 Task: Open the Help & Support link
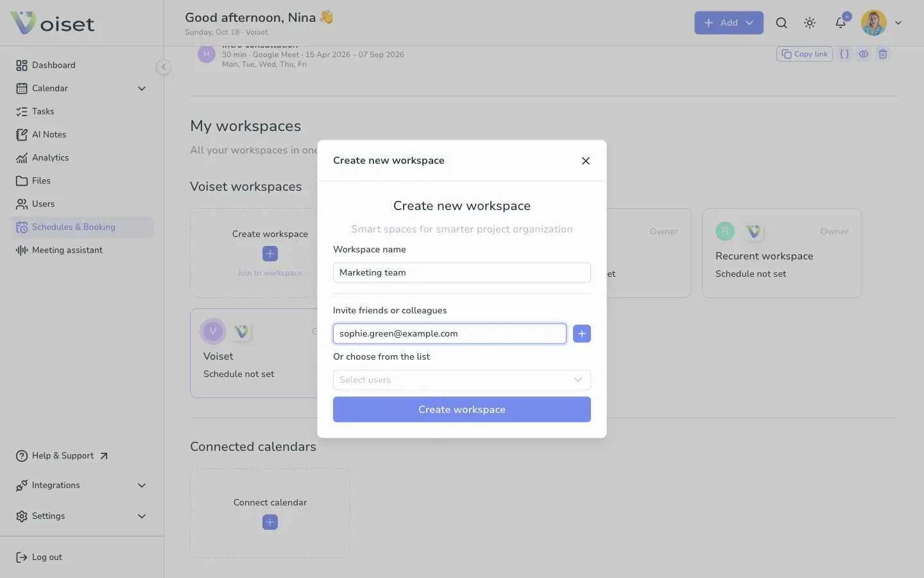[x=62, y=455]
